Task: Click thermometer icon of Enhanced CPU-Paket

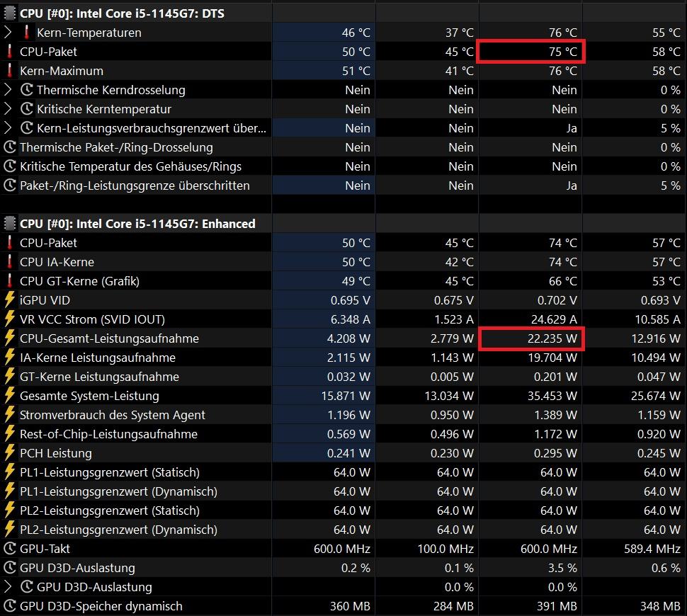Action: point(10,243)
